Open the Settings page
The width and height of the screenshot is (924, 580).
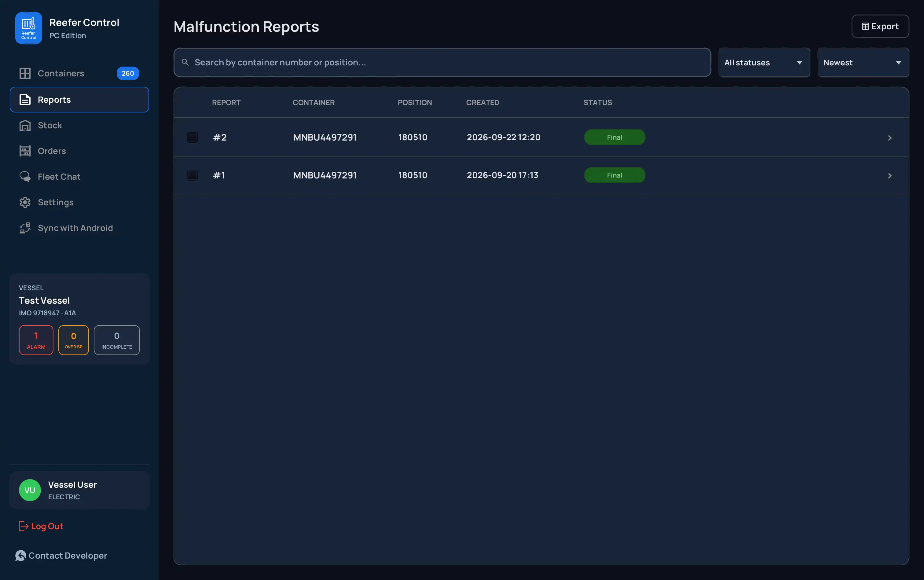pyautogui.click(x=79, y=203)
